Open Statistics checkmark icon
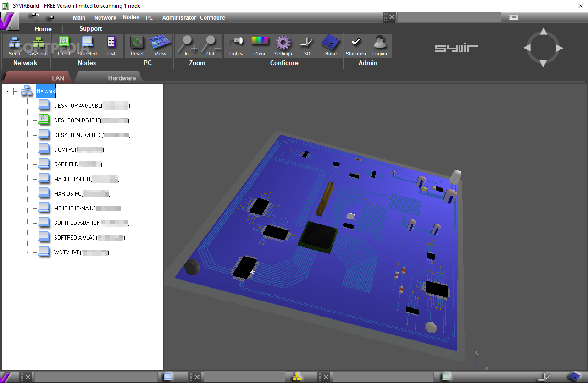 click(x=356, y=42)
